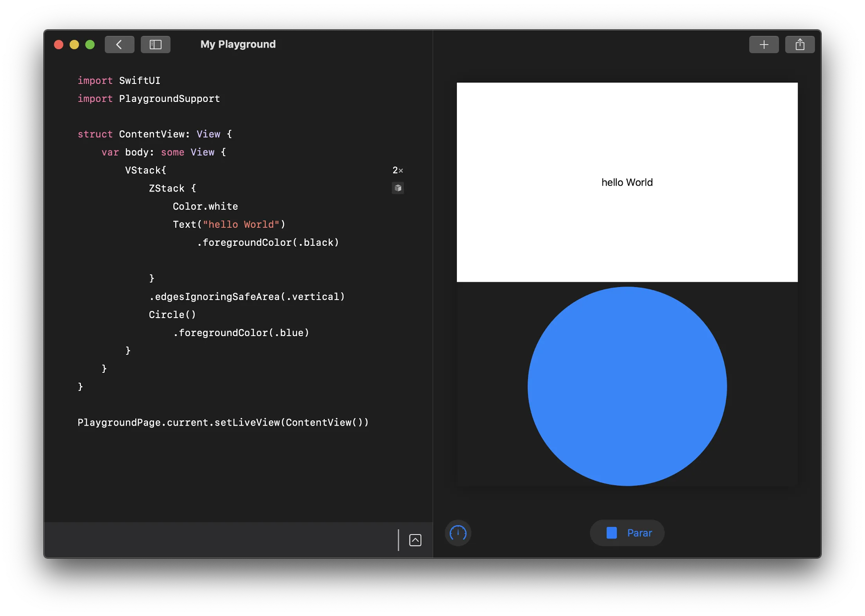This screenshot has height=616, width=865.
Task: Click the hello World text in preview
Action: 626,182
